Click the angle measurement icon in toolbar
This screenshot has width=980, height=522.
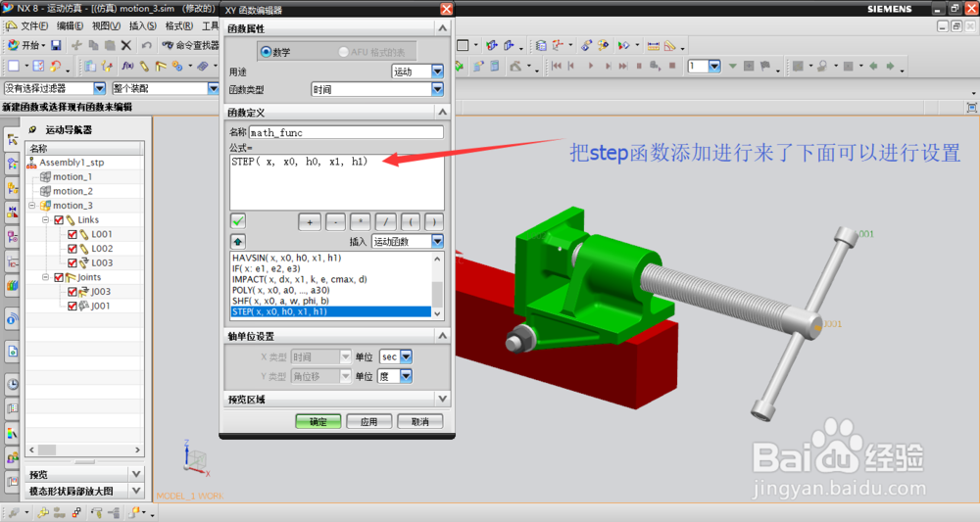(x=670, y=45)
